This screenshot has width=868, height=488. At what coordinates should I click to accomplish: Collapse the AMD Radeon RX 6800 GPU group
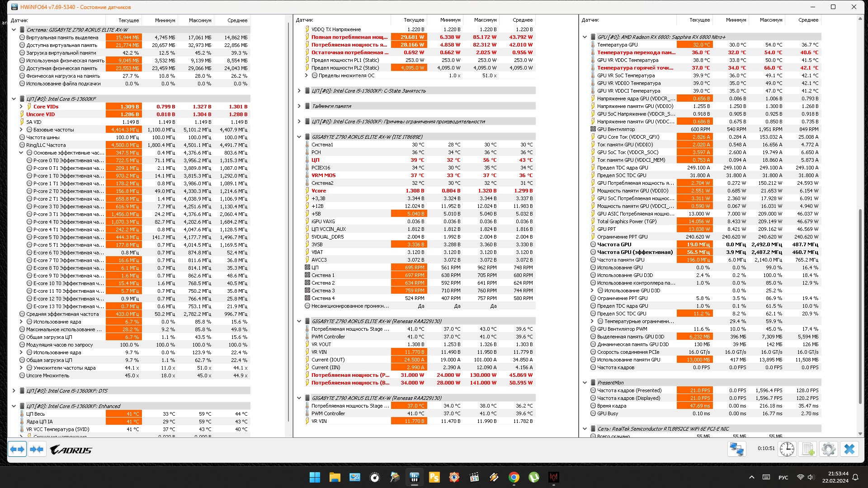tap(585, 37)
